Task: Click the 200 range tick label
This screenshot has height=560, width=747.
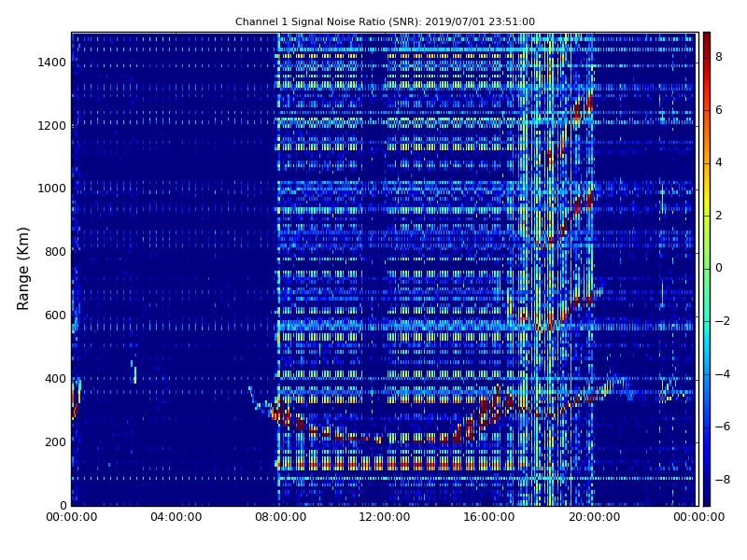Action: click(55, 441)
